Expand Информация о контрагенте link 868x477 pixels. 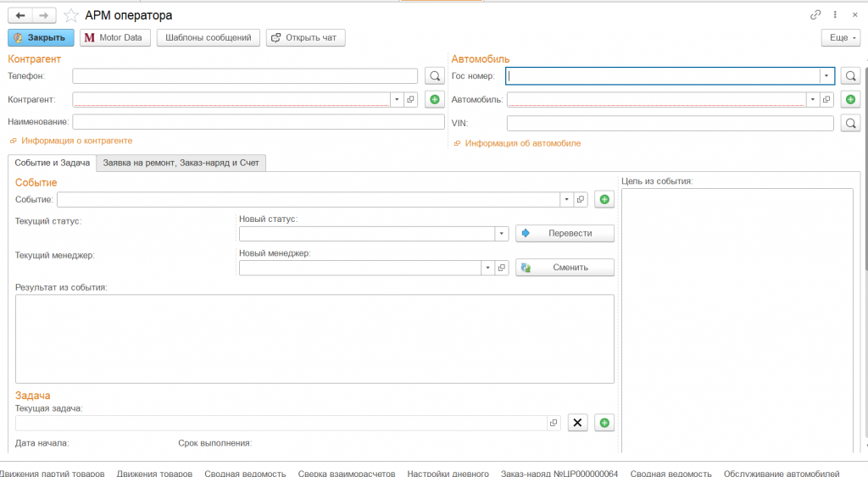[x=76, y=141]
